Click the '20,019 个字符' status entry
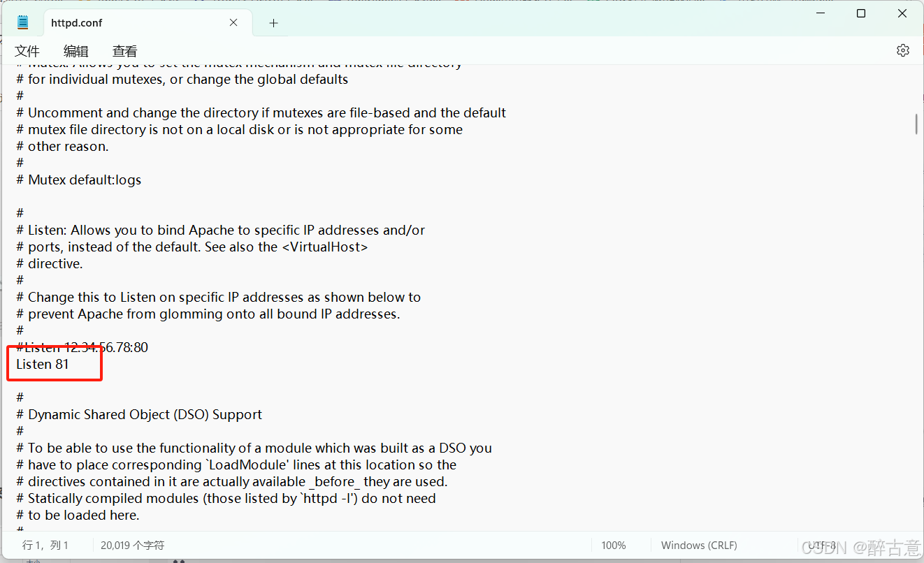Viewport: 924px width, 563px height. 132,546
